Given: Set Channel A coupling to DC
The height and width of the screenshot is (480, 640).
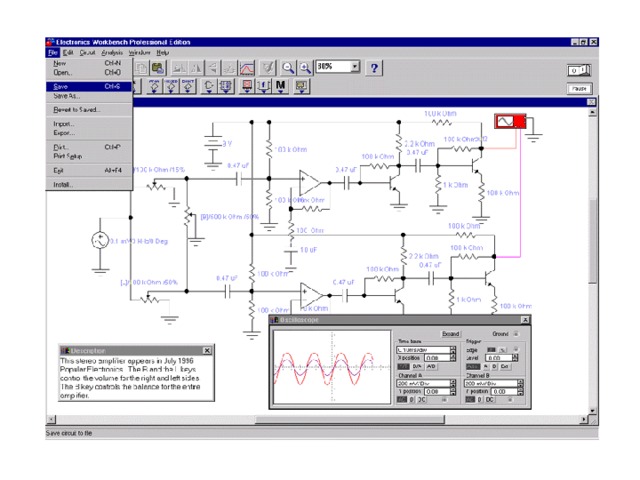Looking at the screenshot, I should point(422,400).
